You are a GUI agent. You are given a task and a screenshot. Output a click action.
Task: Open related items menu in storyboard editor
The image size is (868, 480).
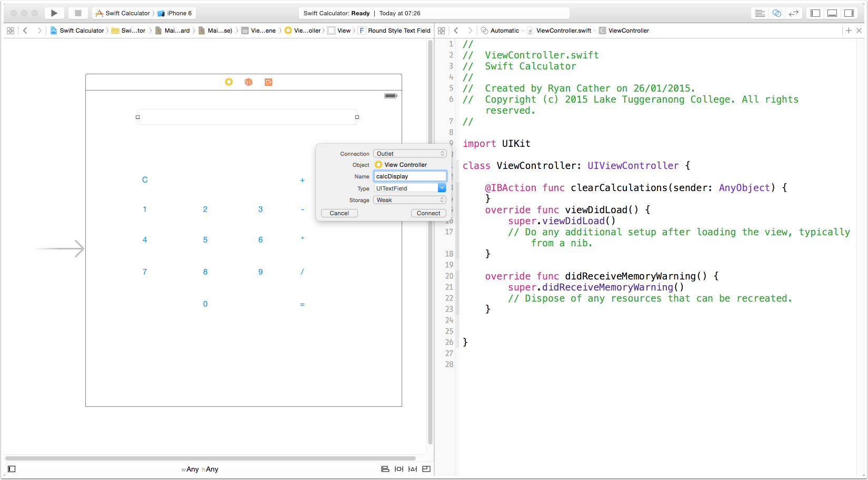tap(11, 31)
